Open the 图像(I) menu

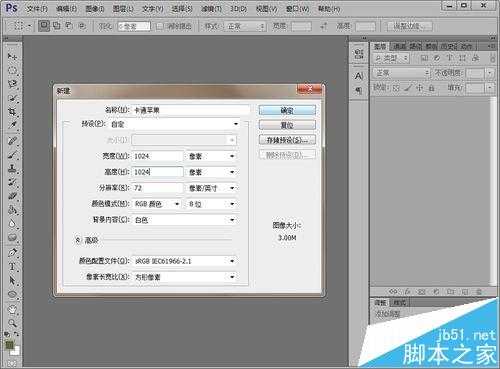[95, 9]
